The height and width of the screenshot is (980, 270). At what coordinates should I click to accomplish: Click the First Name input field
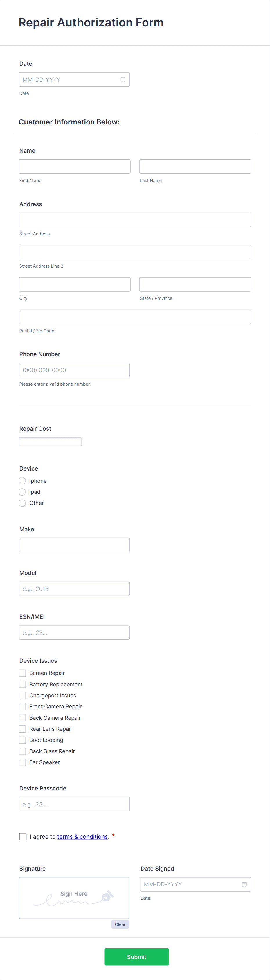tap(74, 166)
